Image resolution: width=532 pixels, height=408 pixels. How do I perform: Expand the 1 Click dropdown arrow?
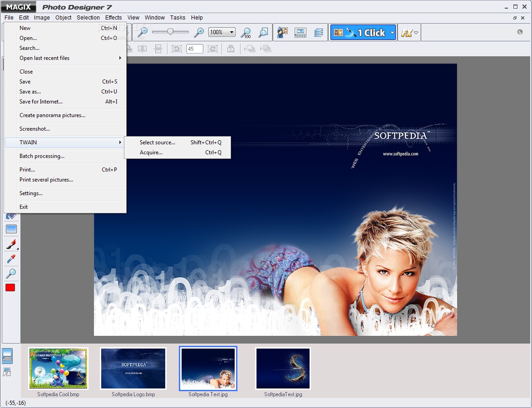[x=393, y=33]
